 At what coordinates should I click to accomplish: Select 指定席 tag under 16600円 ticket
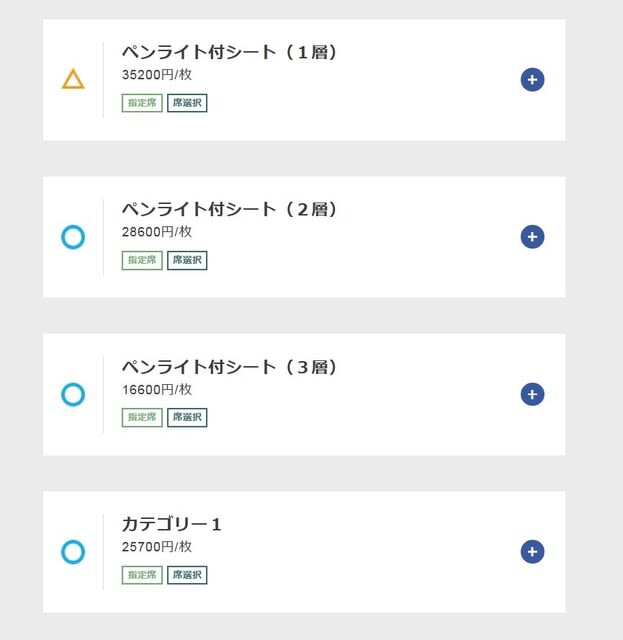pos(142,418)
